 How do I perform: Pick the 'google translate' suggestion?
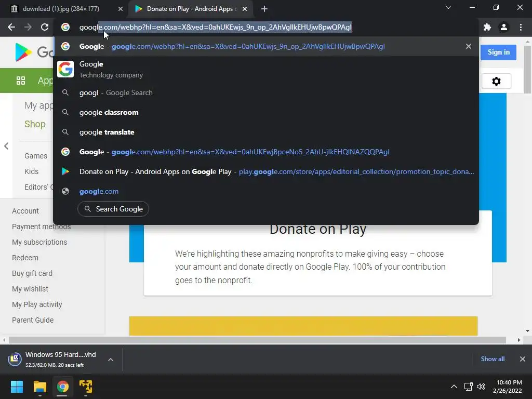[266, 132]
